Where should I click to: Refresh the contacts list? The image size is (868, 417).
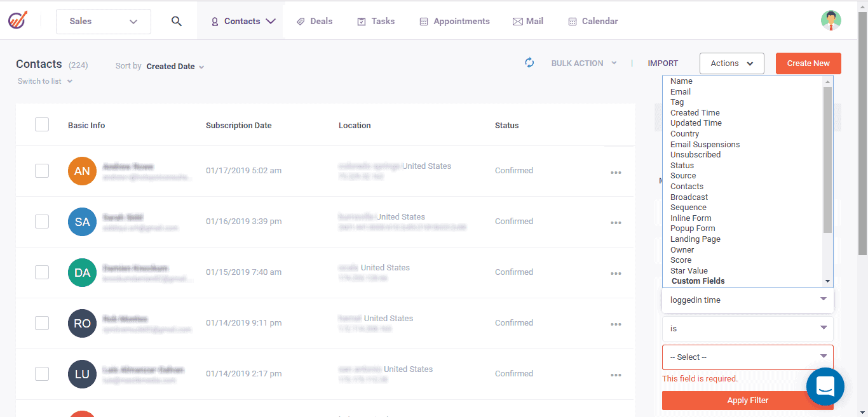coord(529,63)
